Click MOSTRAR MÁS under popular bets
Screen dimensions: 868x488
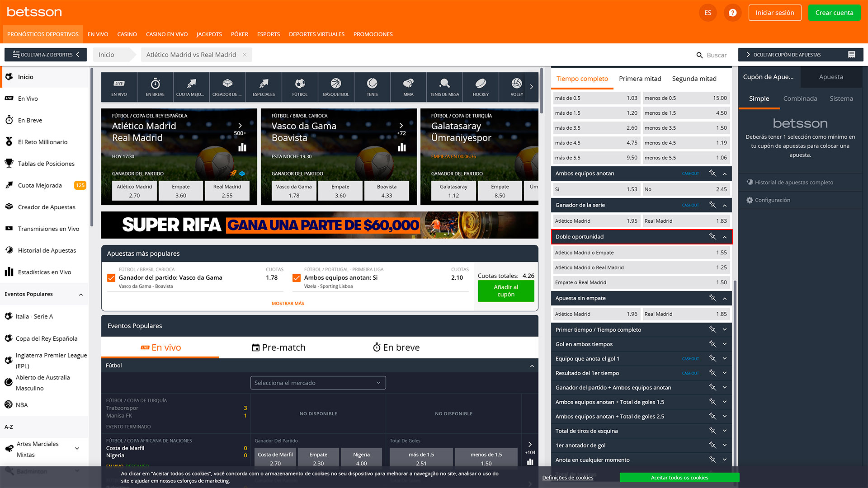pyautogui.click(x=288, y=304)
